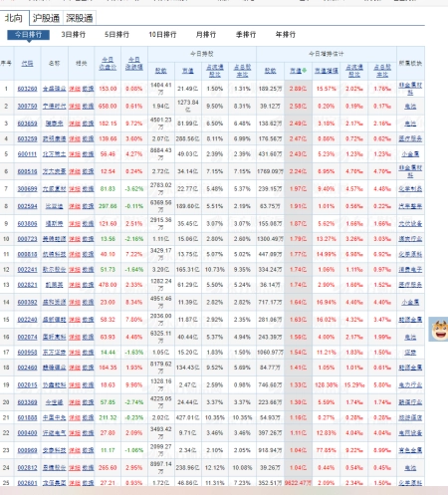Click 详细 link in the row numbered 1
448x495 pixels.
pyautogui.click(x=75, y=89)
